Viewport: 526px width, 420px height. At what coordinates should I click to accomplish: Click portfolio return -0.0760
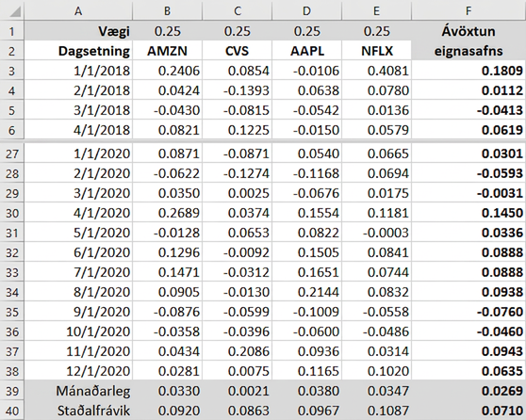tap(468, 312)
